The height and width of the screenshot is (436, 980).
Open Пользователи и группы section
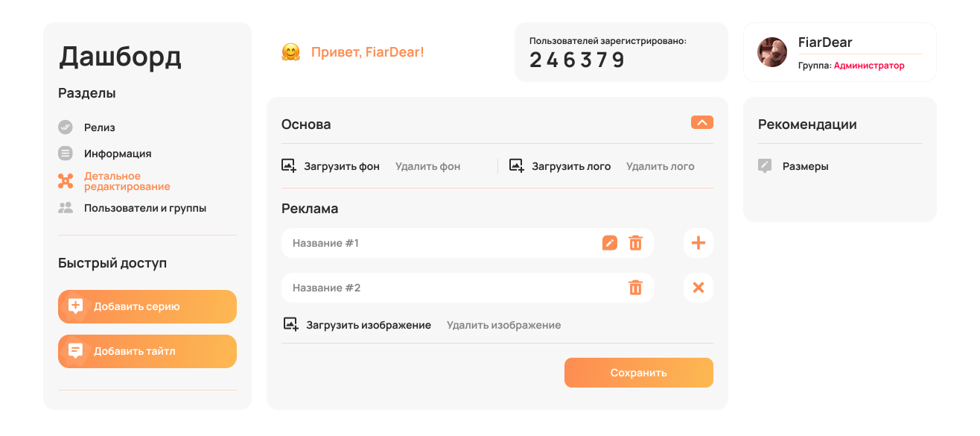(144, 208)
